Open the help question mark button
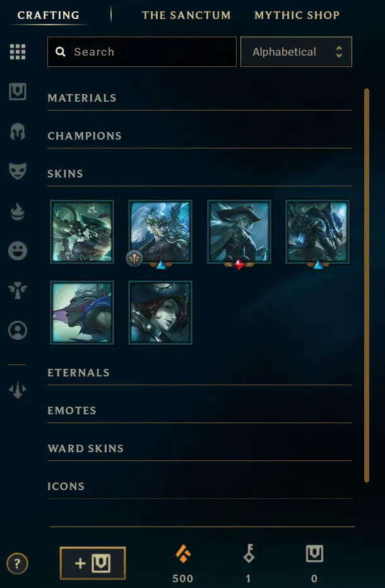The image size is (385, 588). point(17,563)
